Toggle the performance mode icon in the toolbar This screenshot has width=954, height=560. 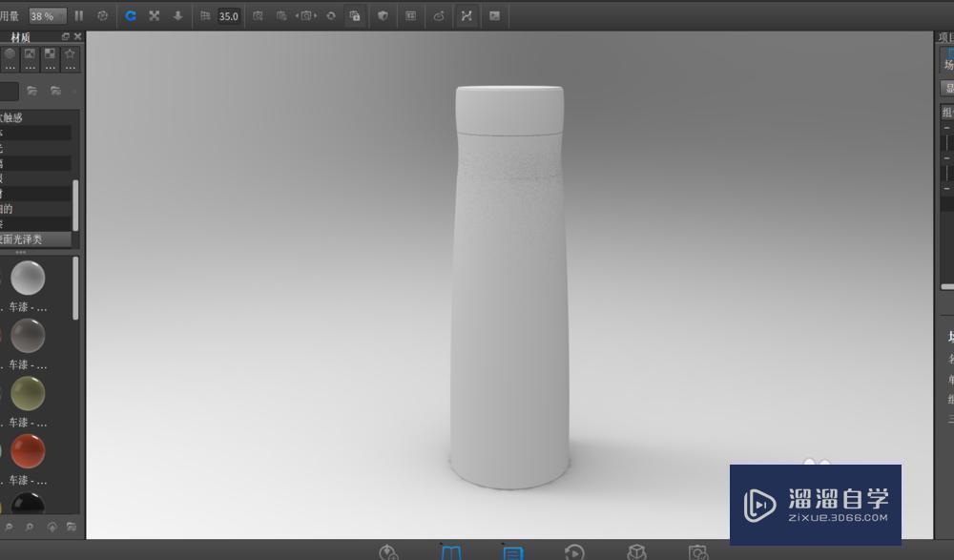[384, 15]
